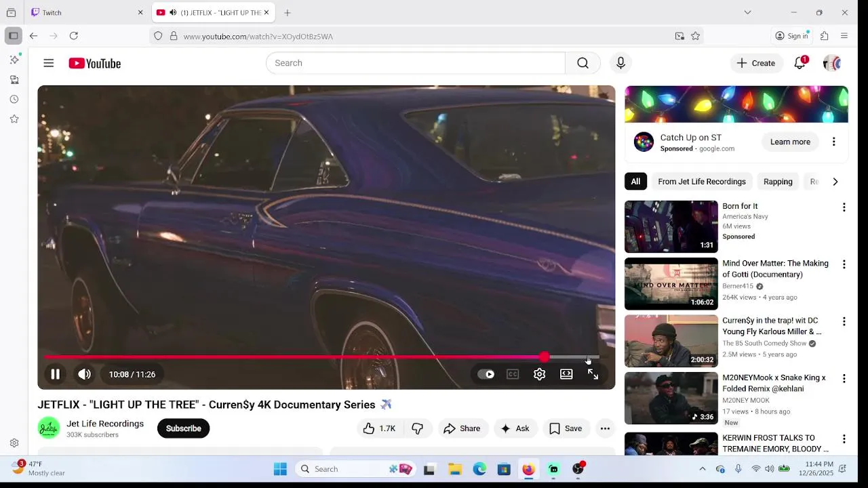Click Sign in for browser account
The width and height of the screenshot is (868, 488).
(x=792, y=36)
